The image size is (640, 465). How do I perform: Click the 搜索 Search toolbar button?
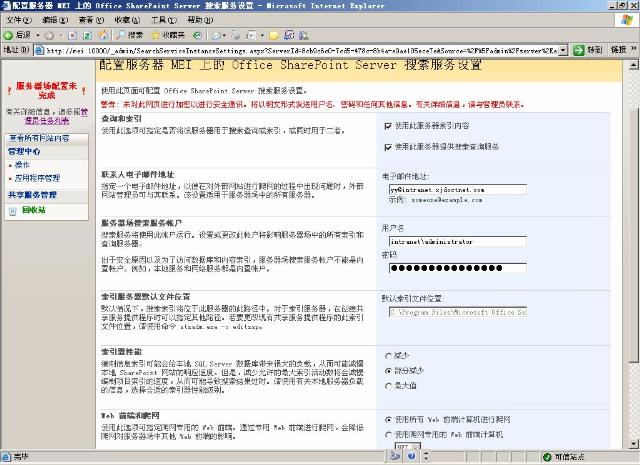tap(129, 36)
